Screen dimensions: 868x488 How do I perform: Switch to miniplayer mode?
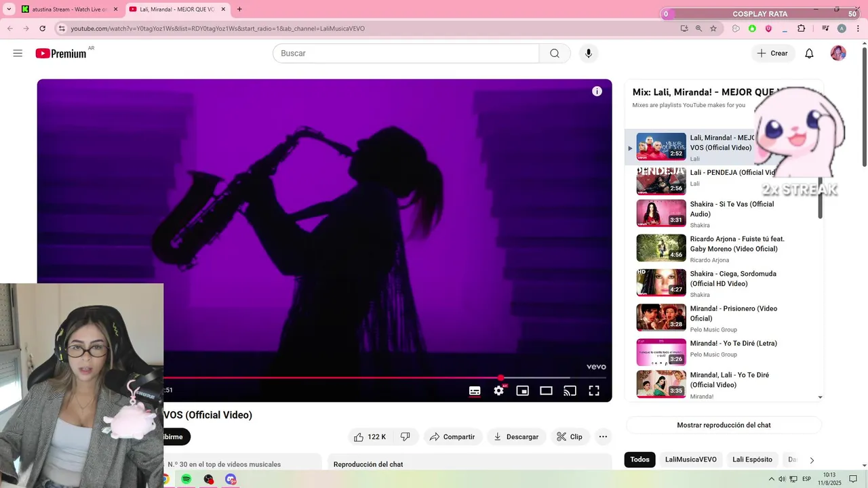[x=522, y=390]
